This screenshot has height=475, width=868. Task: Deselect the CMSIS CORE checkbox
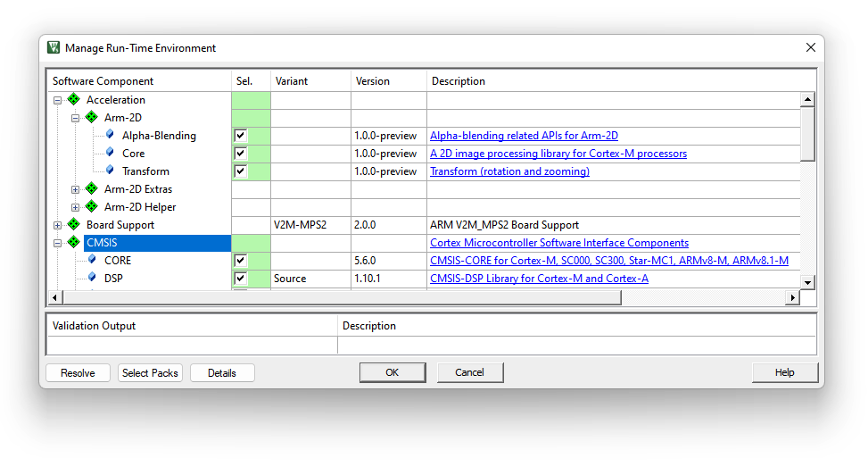240,261
